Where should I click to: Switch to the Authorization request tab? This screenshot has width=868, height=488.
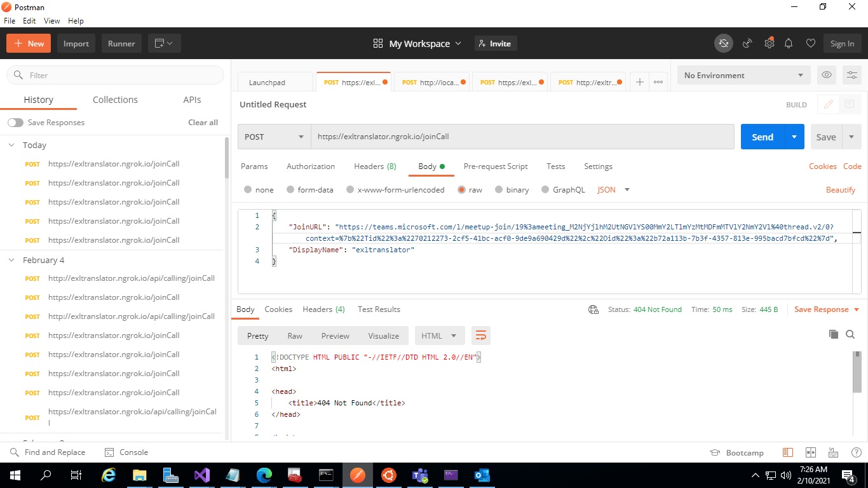[311, 166]
